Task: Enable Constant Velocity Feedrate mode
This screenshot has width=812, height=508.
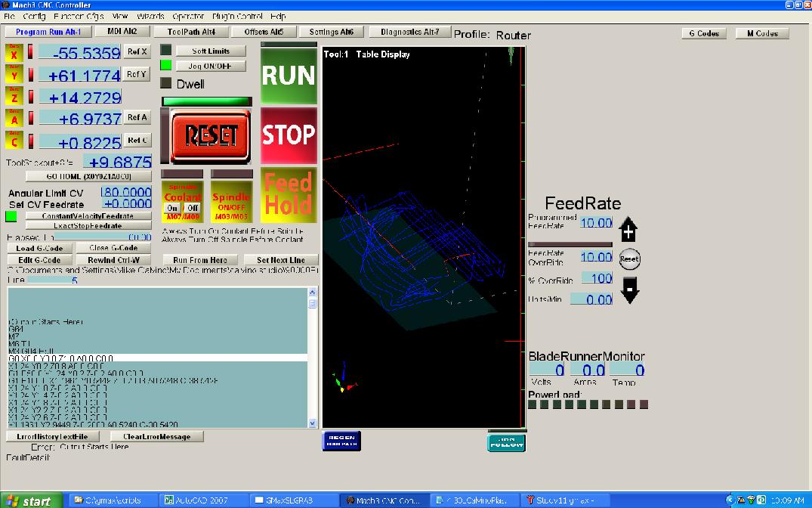Action: click(x=88, y=215)
